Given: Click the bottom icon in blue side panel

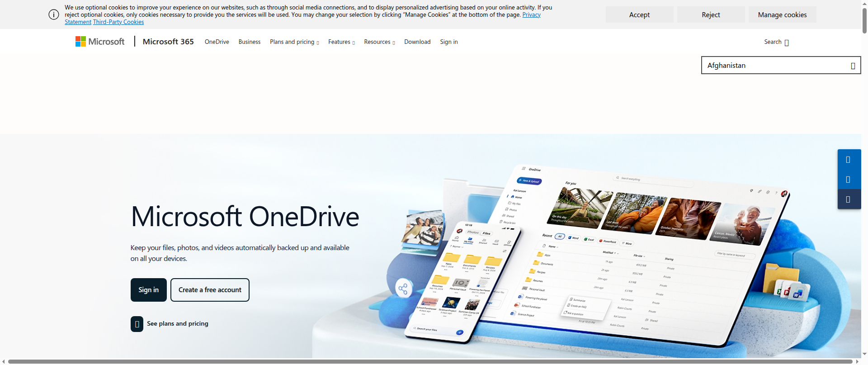Looking at the screenshot, I should pyautogui.click(x=848, y=199).
